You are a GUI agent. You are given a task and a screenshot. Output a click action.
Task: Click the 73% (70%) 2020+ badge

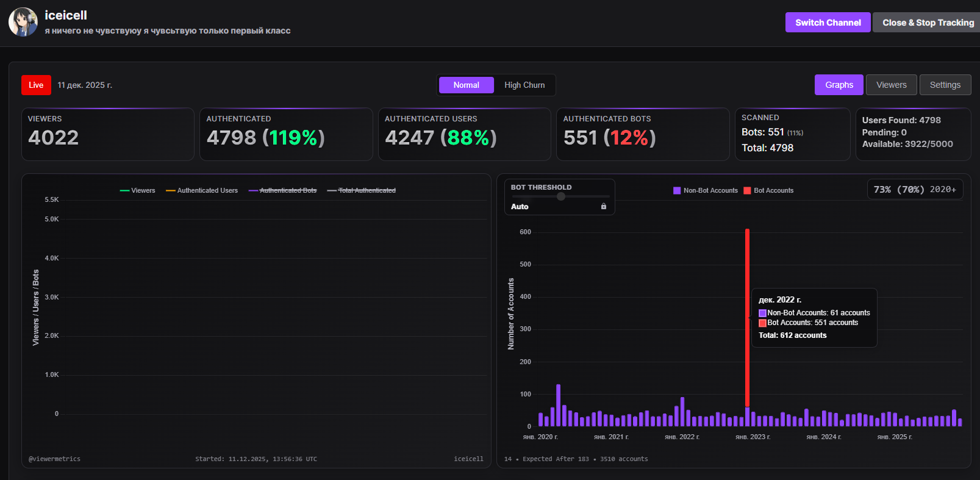click(x=915, y=190)
